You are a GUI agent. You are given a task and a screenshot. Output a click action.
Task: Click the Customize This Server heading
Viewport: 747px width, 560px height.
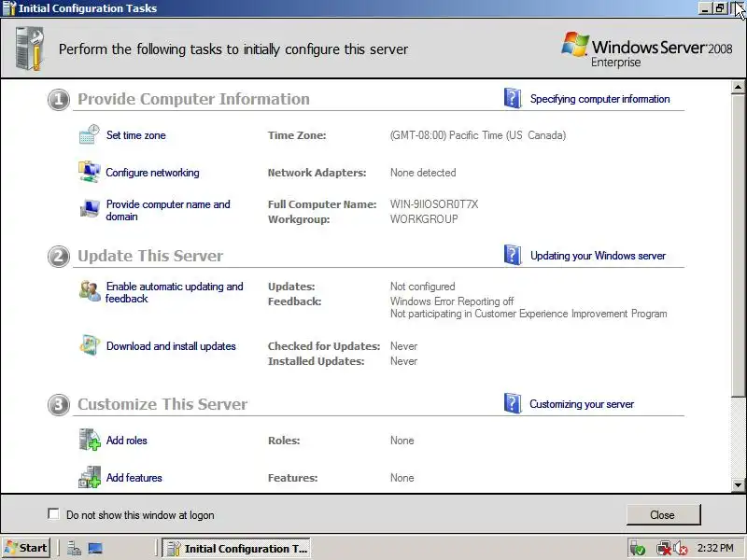click(x=162, y=404)
